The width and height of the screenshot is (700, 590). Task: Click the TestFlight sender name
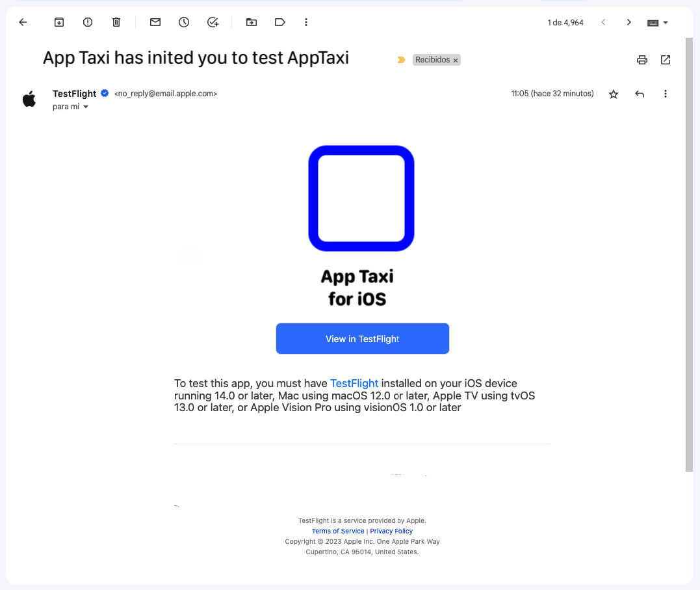75,94
